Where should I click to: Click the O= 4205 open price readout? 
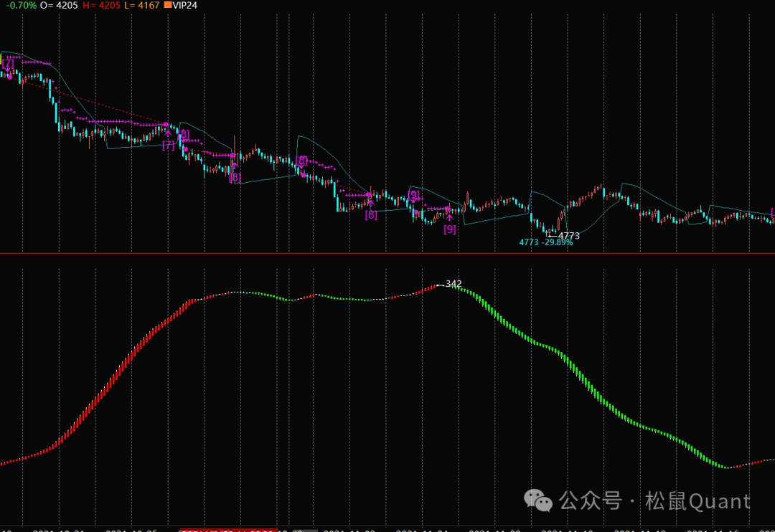pos(59,5)
